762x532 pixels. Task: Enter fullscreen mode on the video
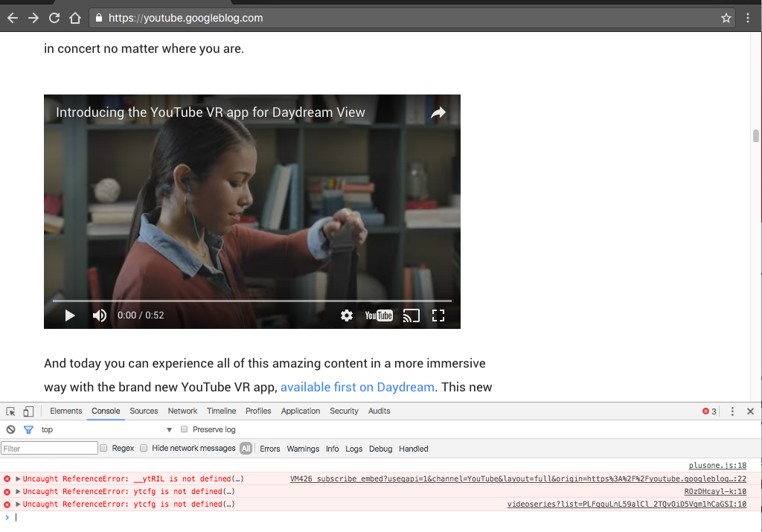pyautogui.click(x=438, y=315)
